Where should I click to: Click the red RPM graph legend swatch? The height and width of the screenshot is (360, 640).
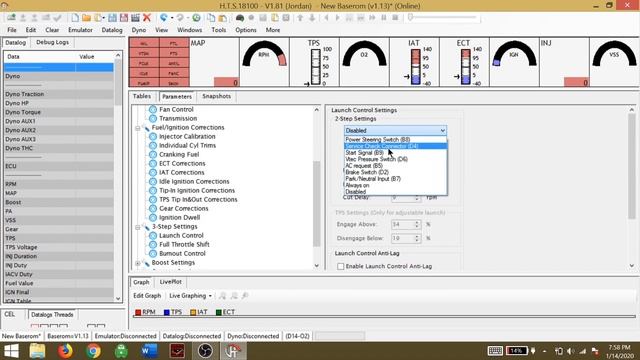click(138, 312)
